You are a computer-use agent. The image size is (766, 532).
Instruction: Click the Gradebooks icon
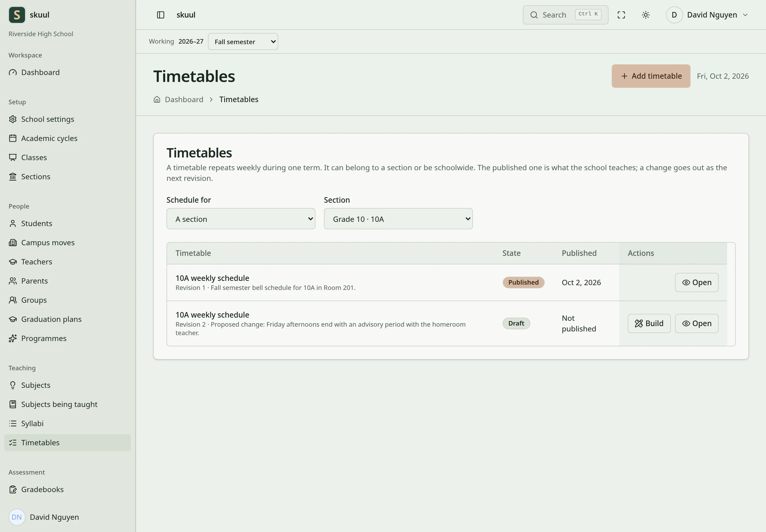(x=13, y=490)
